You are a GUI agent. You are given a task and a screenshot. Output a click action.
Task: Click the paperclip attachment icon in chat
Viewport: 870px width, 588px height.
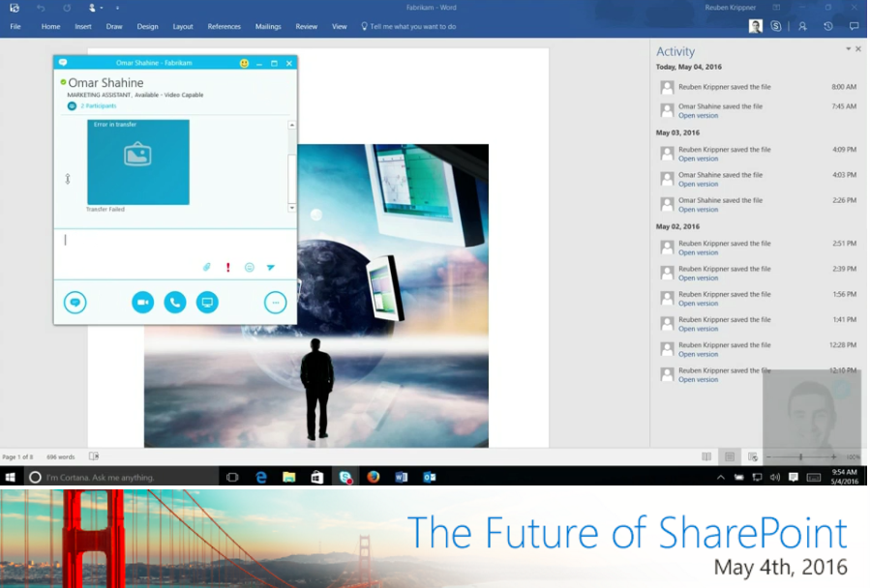click(206, 267)
